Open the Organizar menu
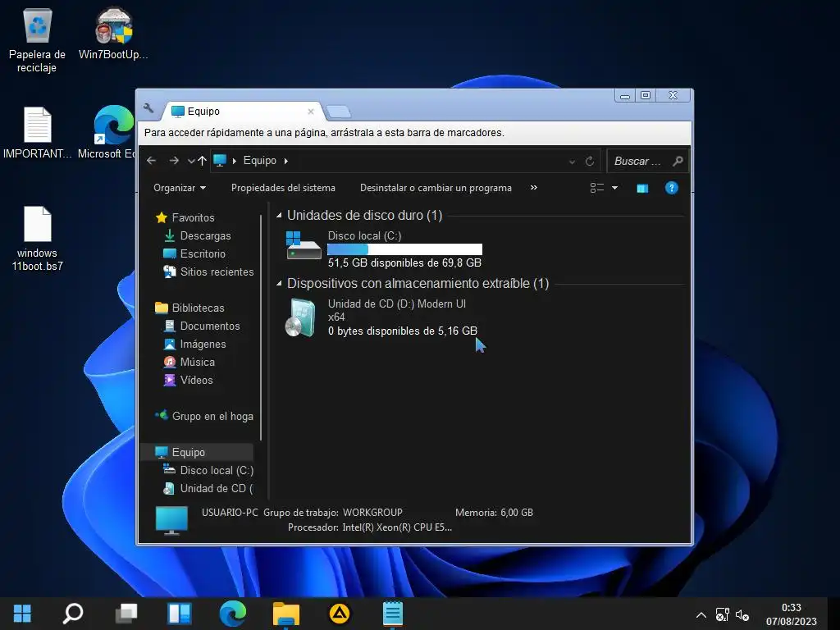The height and width of the screenshot is (630, 840). tap(180, 188)
